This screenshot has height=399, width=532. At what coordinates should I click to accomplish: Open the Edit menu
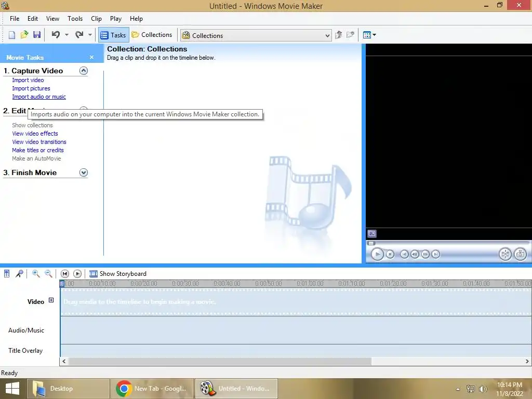(33, 19)
